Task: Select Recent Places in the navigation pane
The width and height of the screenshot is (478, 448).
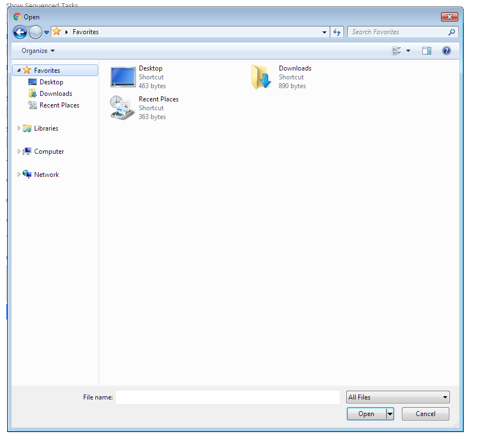Action: click(x=59, y=105)
